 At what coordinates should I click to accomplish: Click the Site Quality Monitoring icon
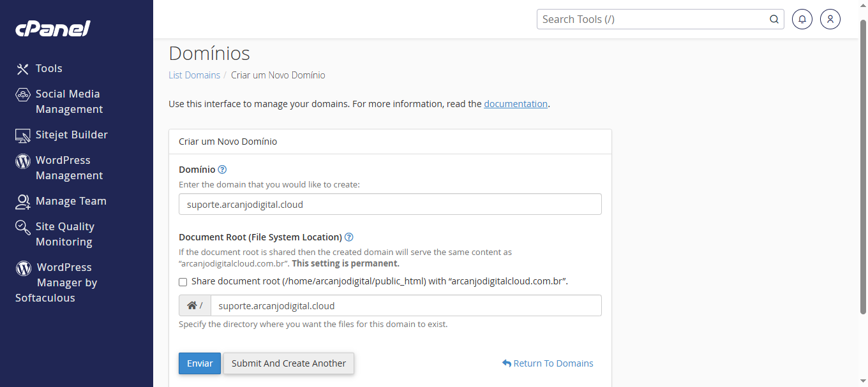23,228
